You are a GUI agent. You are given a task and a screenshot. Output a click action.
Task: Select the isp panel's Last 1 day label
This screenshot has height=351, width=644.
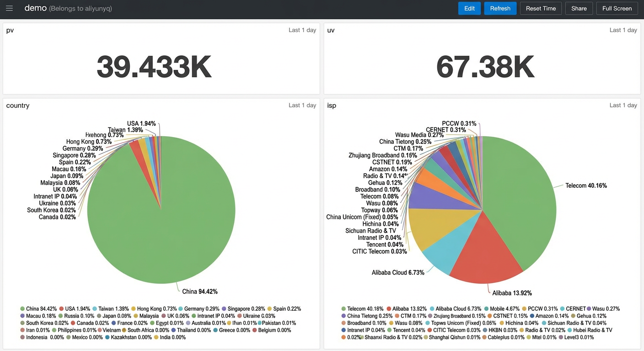[623, 105]
